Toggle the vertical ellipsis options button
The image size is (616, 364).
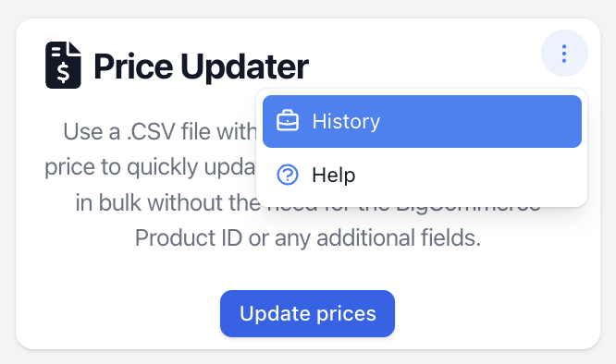(x=564, y=54)
